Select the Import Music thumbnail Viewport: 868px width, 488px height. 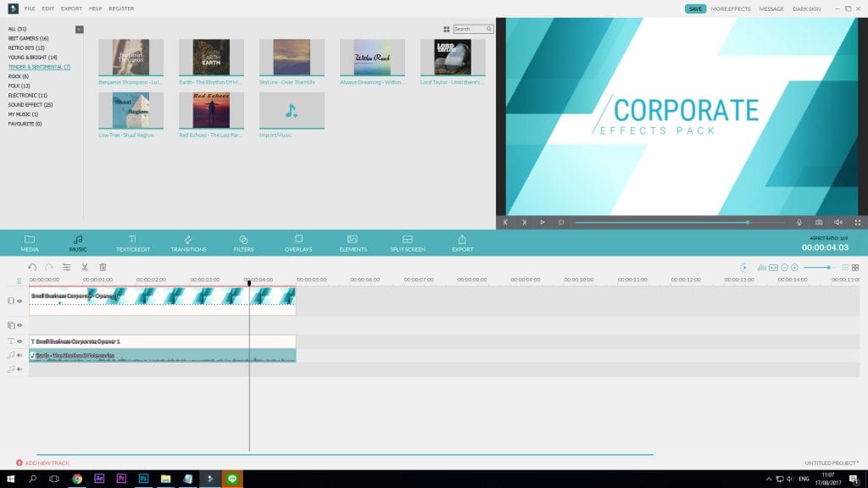point(291,111)
